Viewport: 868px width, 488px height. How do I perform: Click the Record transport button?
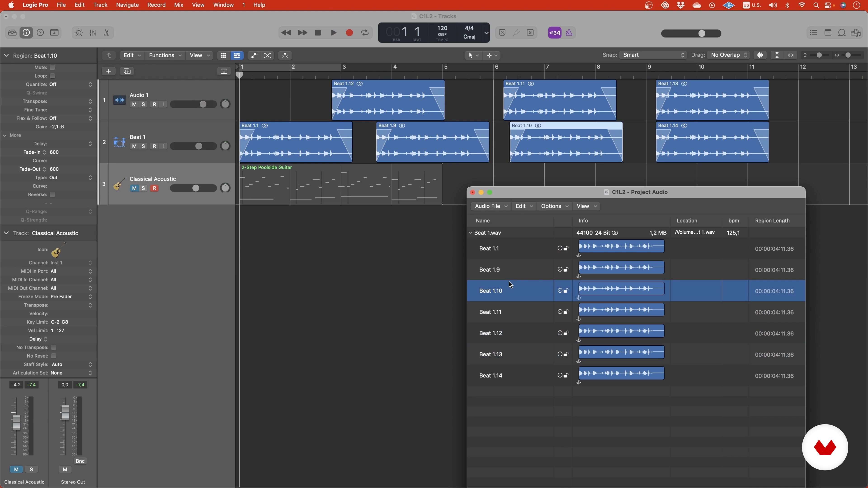pyautogui.click(x=349, y=33)
